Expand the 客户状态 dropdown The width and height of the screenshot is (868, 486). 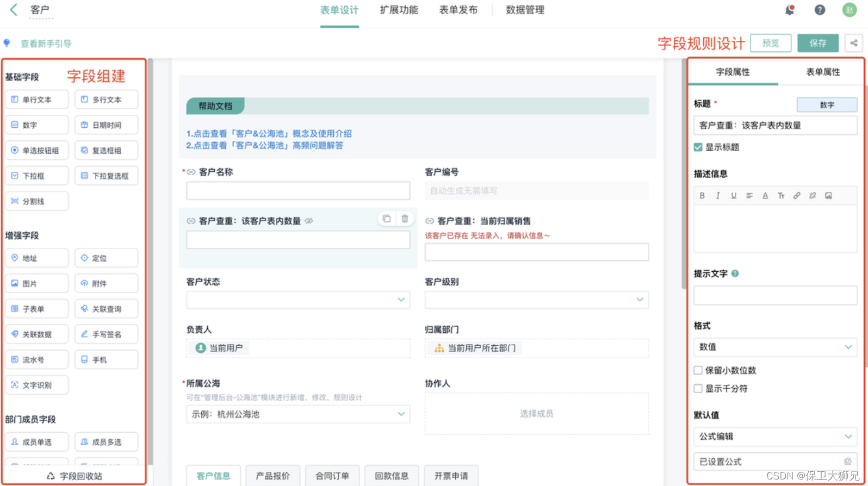tap(298, 300)
